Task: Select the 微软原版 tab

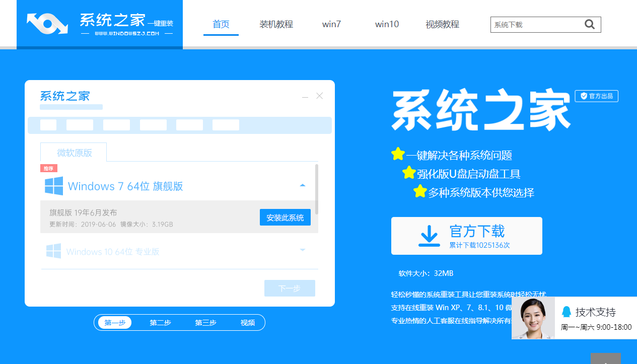Action: coord(74,153)
